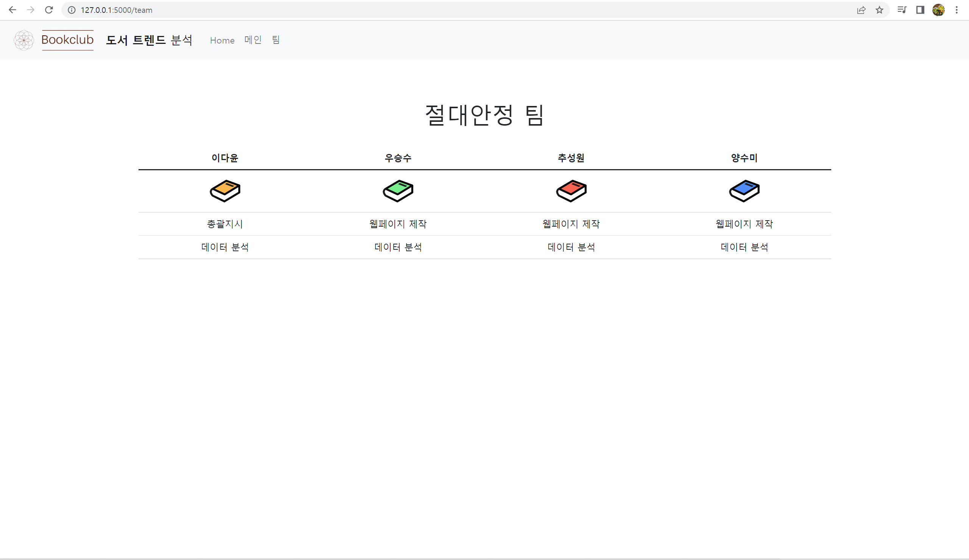The height and width of the screenshot is (560, 969).
Task: Click the 총괄지시 cell under 이다윤
Action: (x=225, y=224)
